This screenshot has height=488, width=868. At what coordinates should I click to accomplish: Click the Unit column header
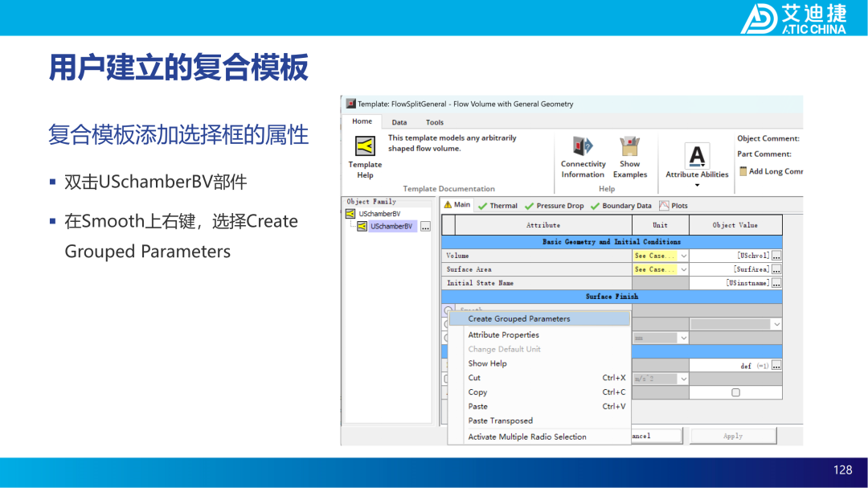[x=660, y=225]
